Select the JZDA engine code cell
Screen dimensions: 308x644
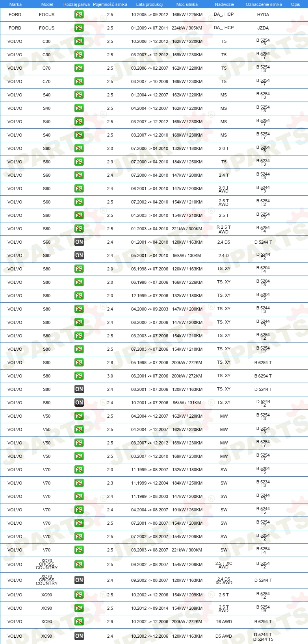coord(263,28)
